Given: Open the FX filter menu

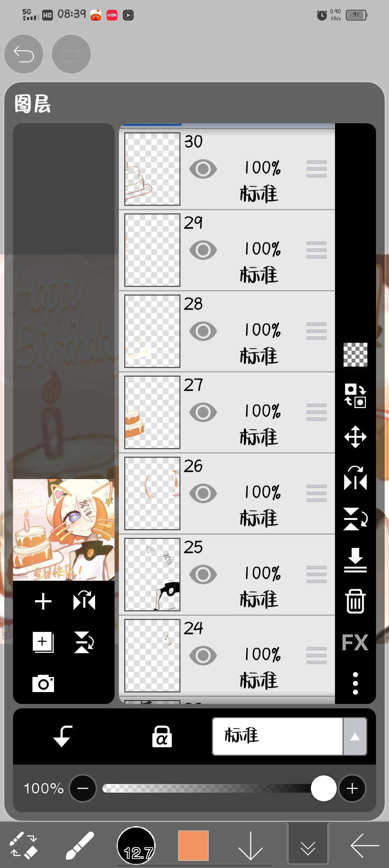Looking at the screenshot, I should pos(355,642).
